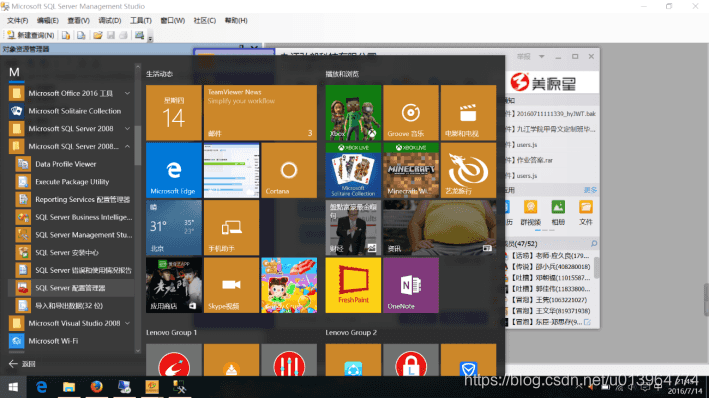This screenshot has height=399, width=709.
Task: Open the Cortana tile
Action: tap(289, 170)
